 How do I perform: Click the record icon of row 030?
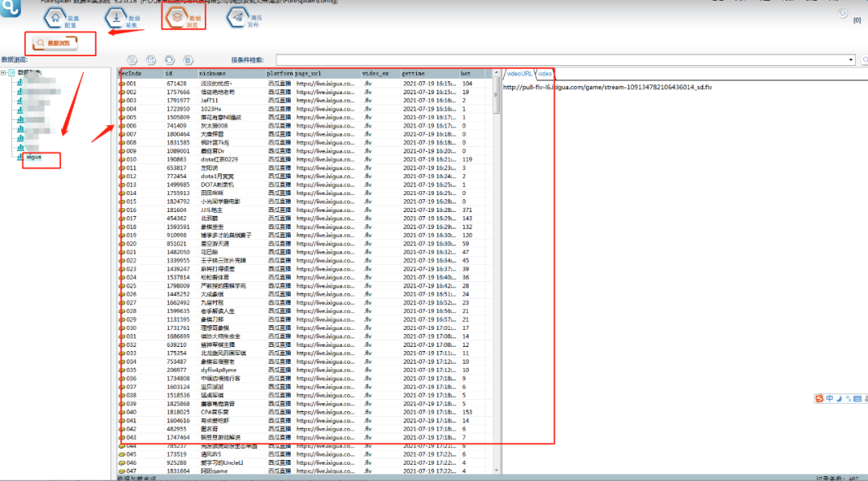(122, 328)
